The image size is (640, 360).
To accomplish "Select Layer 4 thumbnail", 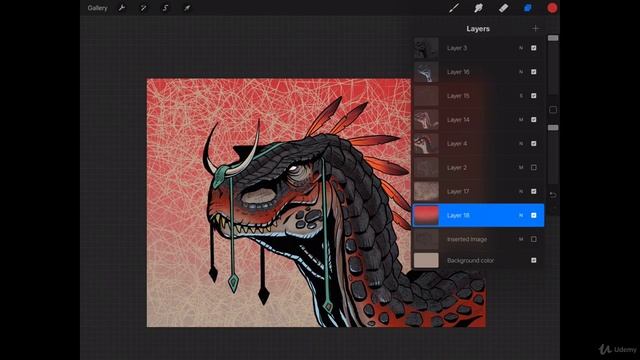I will (426, 144).
